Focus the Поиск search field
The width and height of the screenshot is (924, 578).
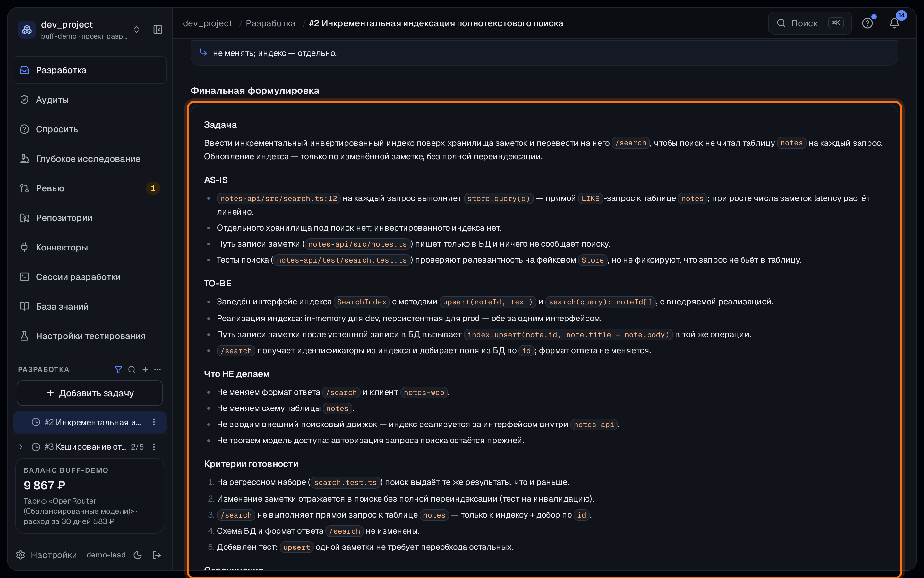click(810, 23)
